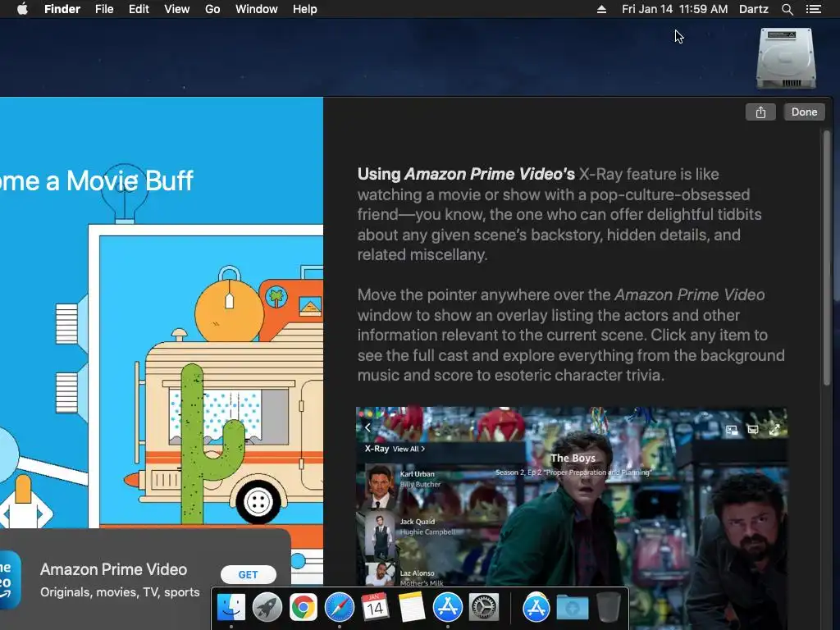Open the Go menu
Image resolution: width=840 pixels, height=630 pixels.
[212, 9]
